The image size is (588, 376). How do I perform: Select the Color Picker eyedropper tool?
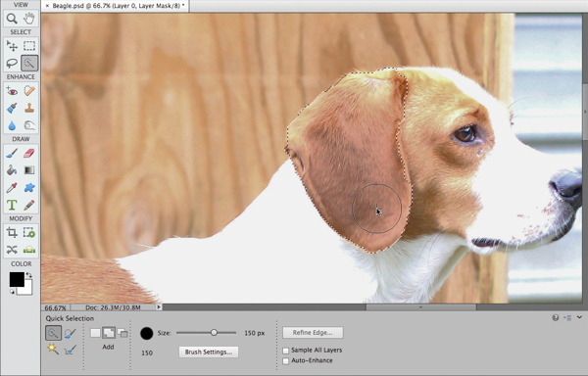pyautogui.click(x=12, y=188)
